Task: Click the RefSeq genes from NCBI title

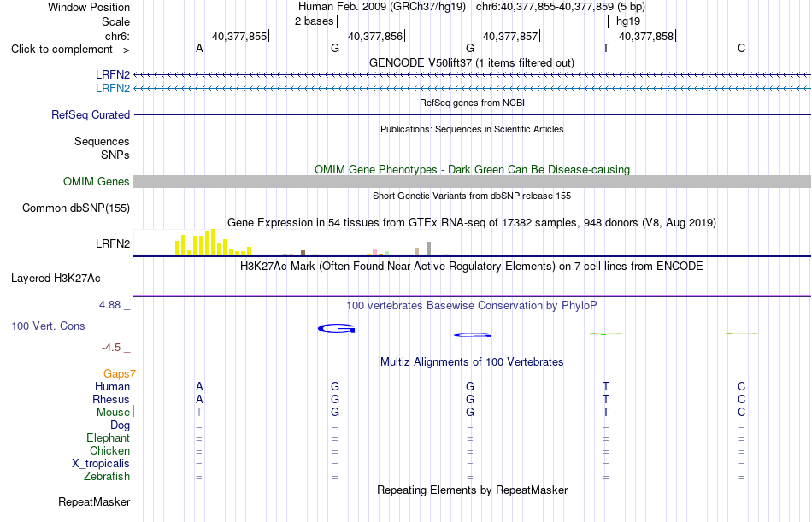Action: (473, 103)
